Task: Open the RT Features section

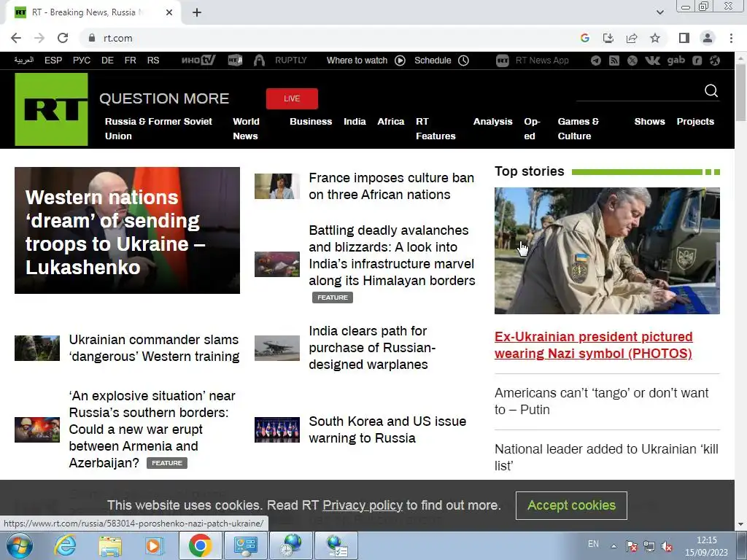Action: click(436, 128)
